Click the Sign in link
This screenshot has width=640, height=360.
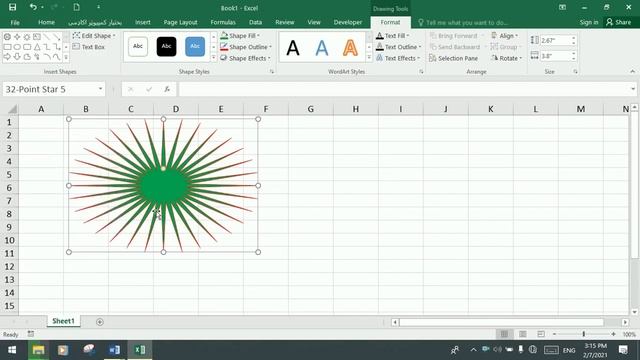589,22
